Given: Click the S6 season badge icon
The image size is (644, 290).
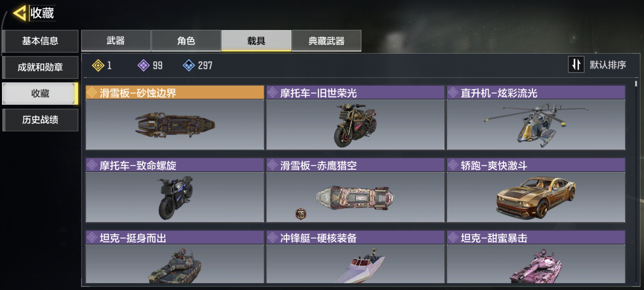Looking at the screenshot, I should pyautogui.click(x=301, y=214).
